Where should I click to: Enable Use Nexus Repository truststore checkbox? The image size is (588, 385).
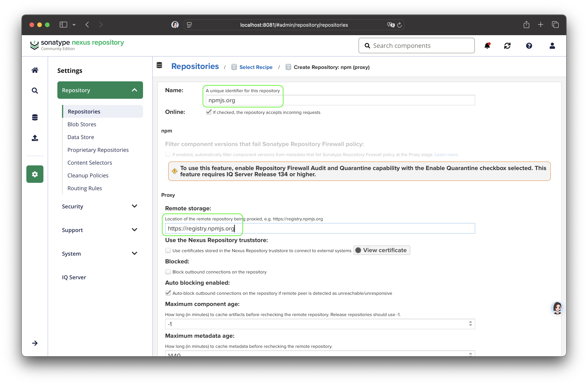[x=168, y=250]
